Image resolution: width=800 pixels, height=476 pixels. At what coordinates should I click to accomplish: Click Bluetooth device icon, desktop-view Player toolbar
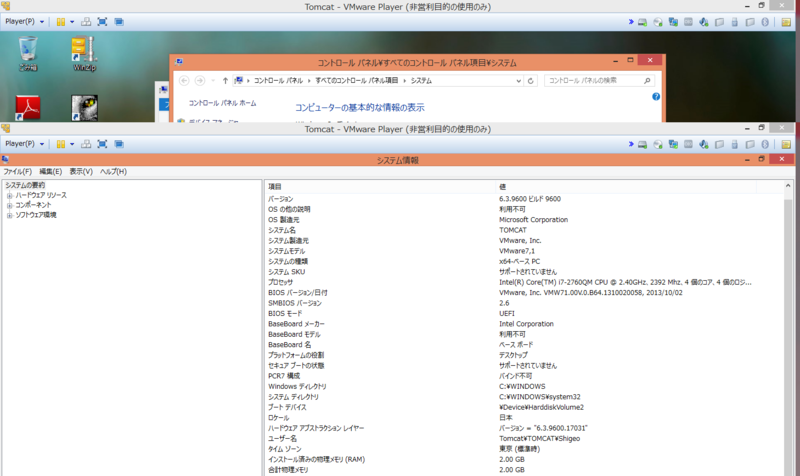click(x=765, y=22)
